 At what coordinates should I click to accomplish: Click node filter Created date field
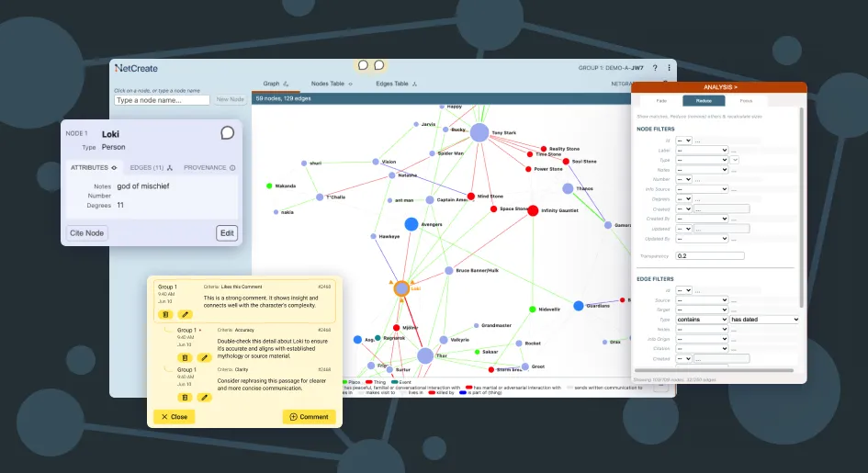722,209
